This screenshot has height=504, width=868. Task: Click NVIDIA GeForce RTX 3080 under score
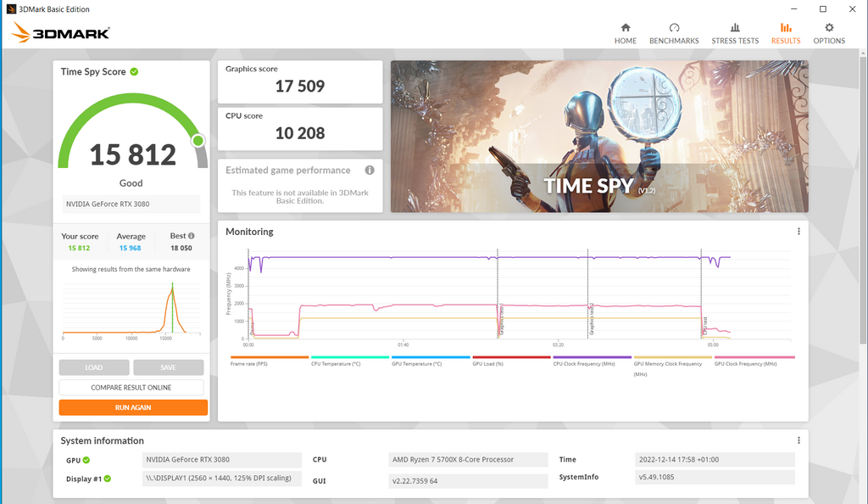(131, 204)
